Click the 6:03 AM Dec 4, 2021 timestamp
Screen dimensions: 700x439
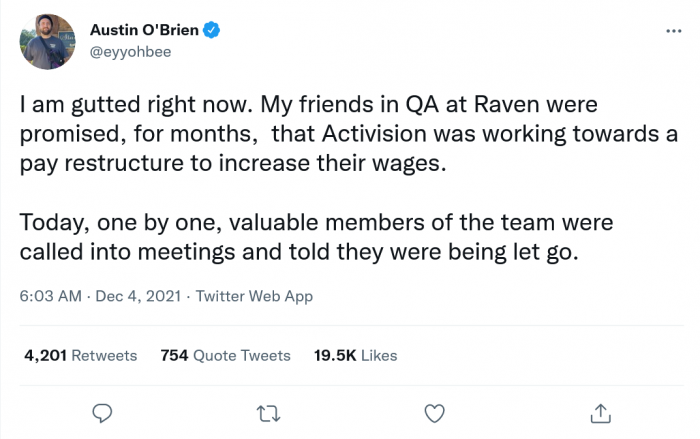click(101, 296)
